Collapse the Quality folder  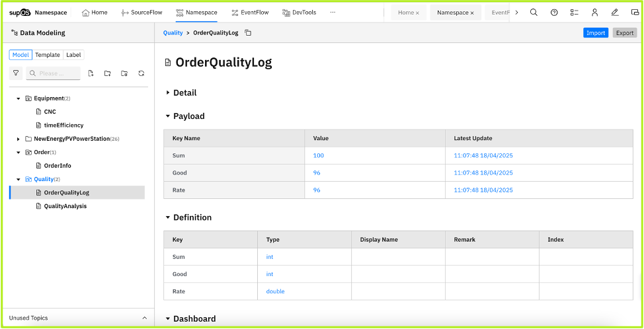click(19, 179)
